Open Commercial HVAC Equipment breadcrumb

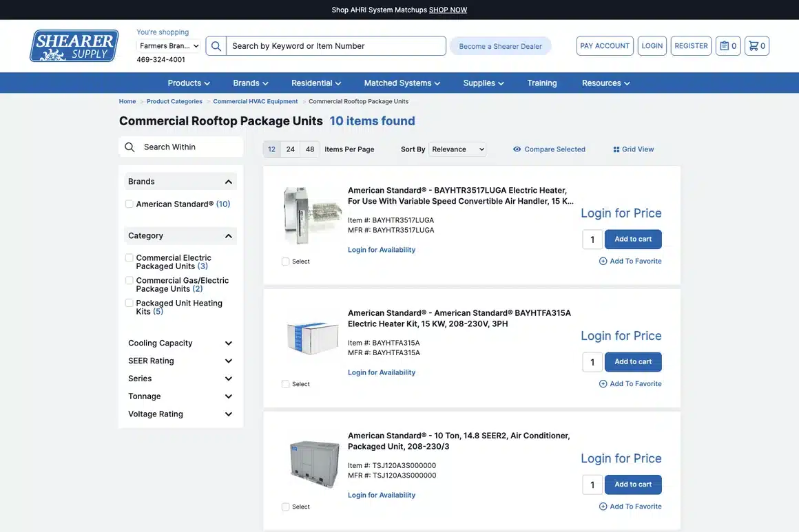256,101
